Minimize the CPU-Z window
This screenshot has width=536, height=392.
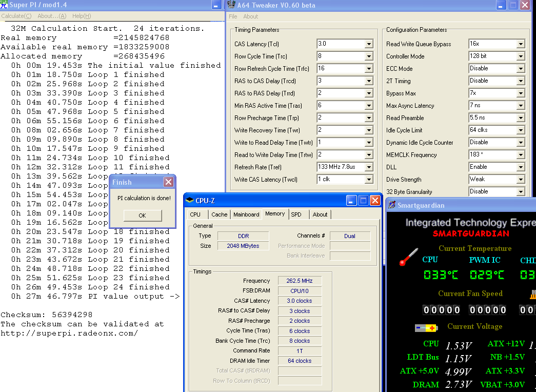[x=351, y=201]
